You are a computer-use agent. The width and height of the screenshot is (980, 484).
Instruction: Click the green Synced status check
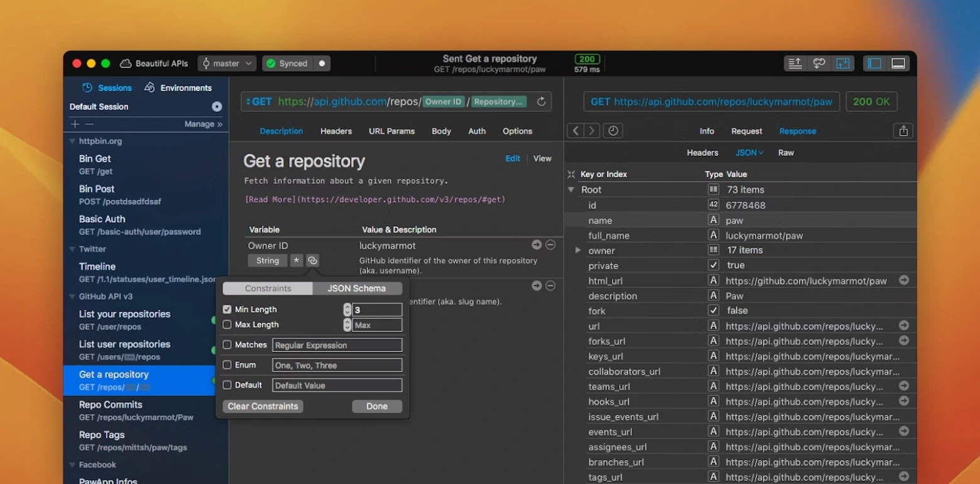tap(271, 63)
